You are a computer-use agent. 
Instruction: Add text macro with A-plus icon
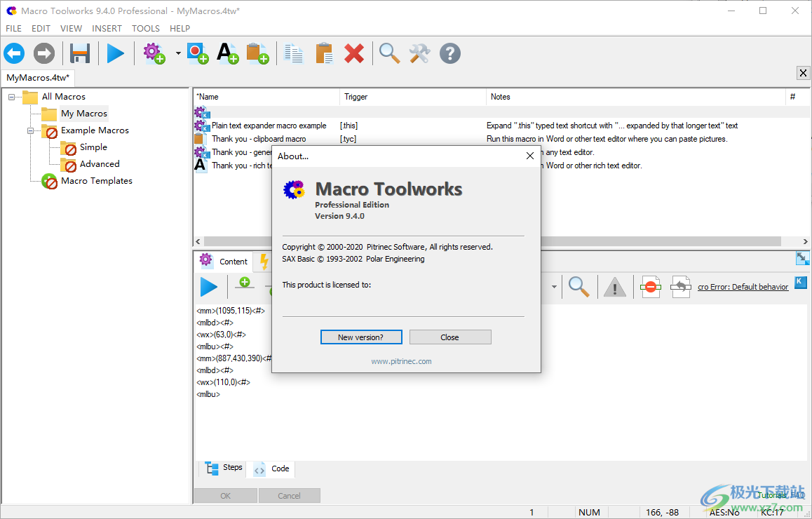click(227, 53)
